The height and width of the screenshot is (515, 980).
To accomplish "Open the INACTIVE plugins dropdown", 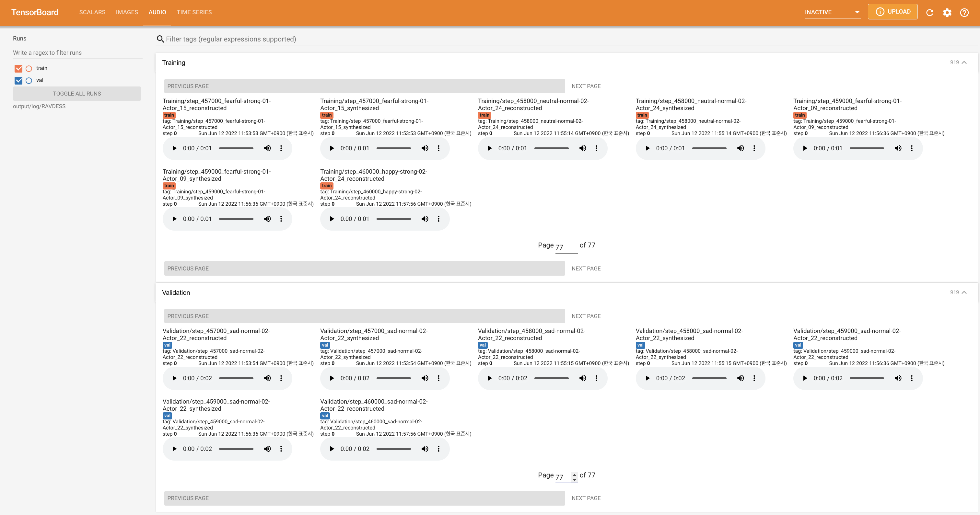I will (x=832, y=12).
